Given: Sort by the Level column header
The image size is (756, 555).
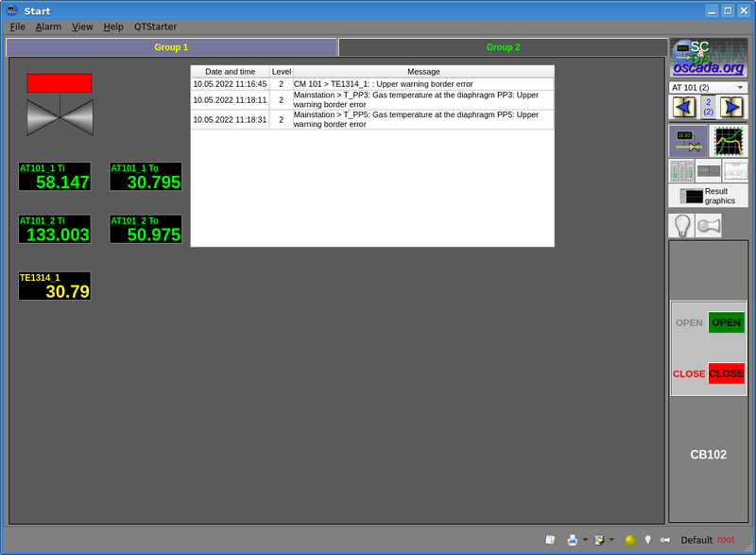Looking at the screenshot, I should (281, 71).
